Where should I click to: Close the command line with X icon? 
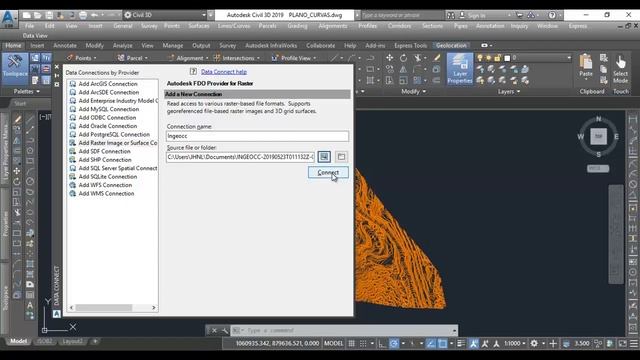tap(214, 330)
